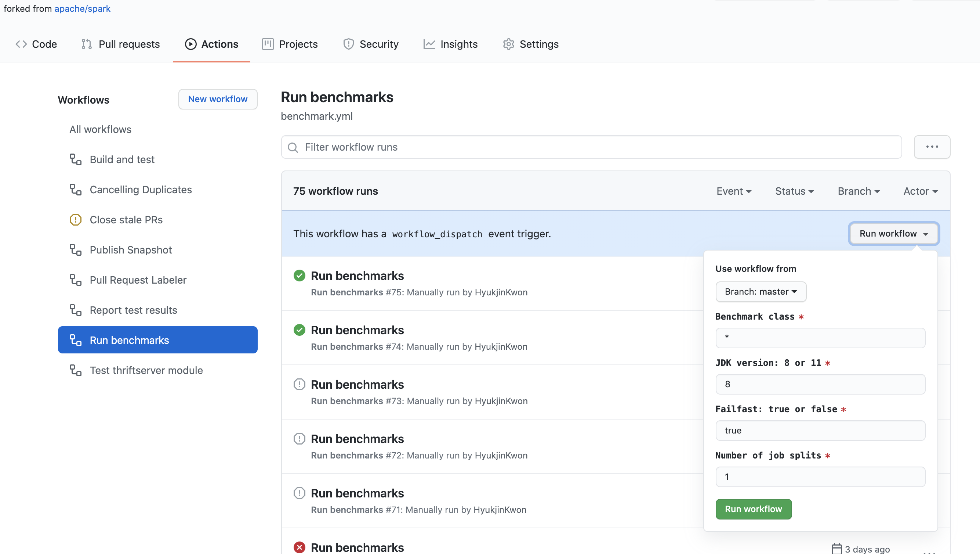Click the Build and test workflow icon
The width and height of the screenshot is (980, 554).
[x=75, y=159]
